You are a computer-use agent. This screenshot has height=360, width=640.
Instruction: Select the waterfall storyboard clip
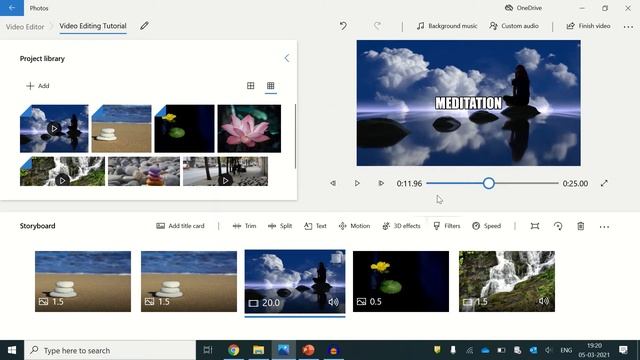507,281
